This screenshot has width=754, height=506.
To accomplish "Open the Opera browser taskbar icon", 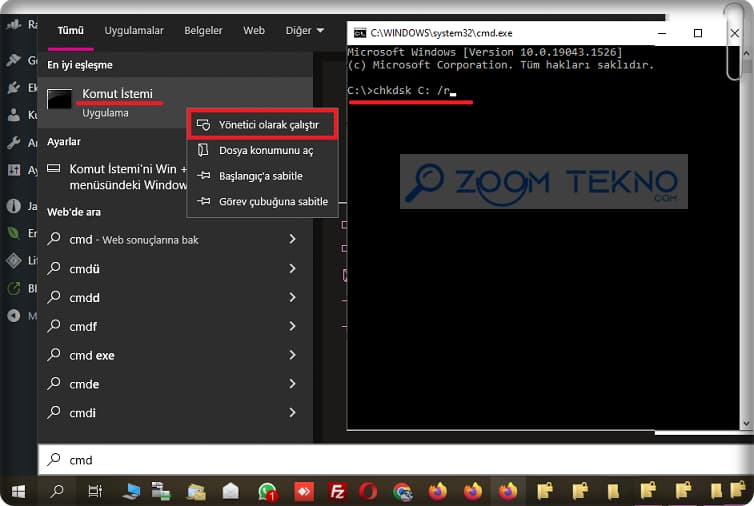I will pyautogui.click(x=368, y=492).
